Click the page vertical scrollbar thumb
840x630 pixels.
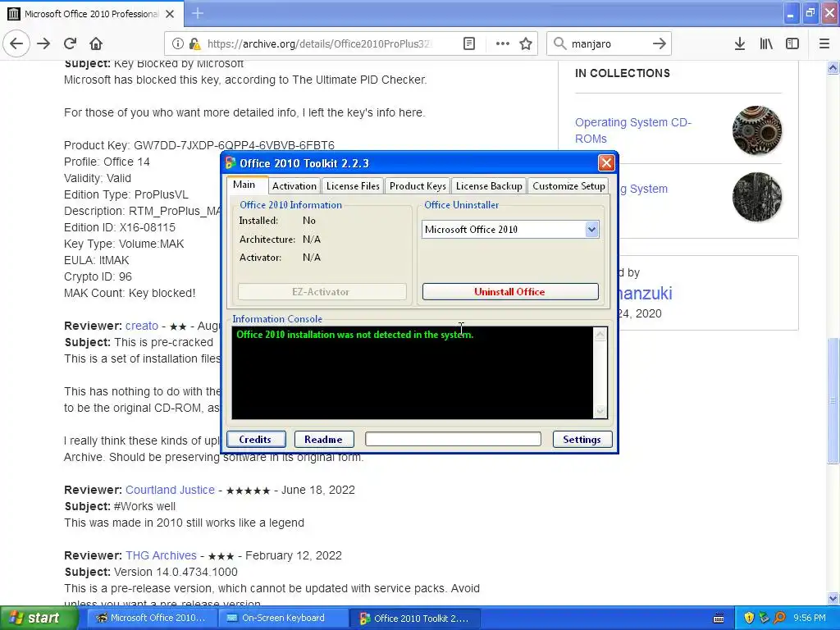coord(833,400)
